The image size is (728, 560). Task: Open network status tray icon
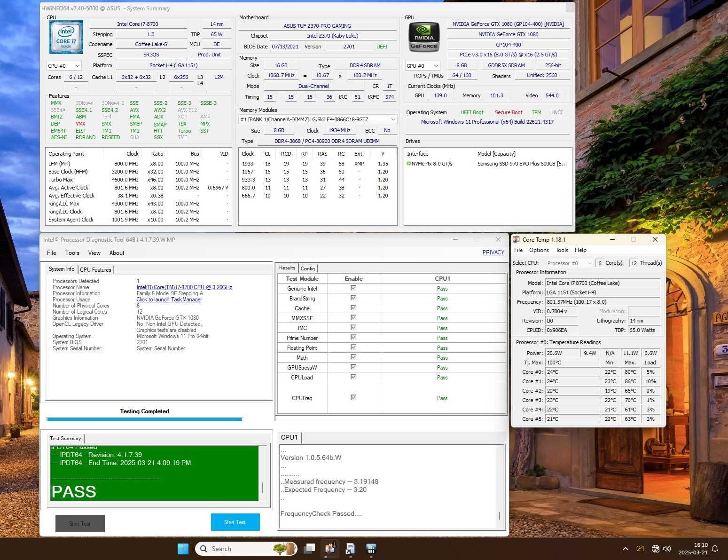click(656, 549)
